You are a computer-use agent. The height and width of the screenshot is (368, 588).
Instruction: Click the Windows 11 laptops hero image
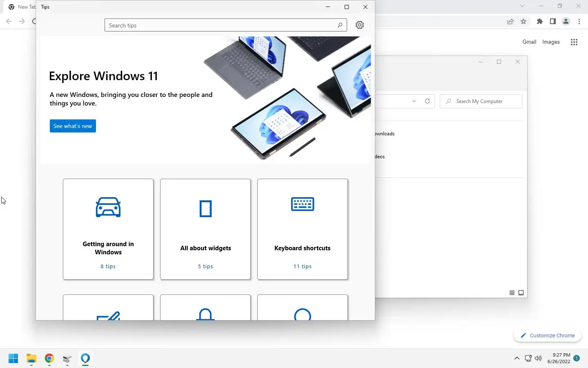287,98
